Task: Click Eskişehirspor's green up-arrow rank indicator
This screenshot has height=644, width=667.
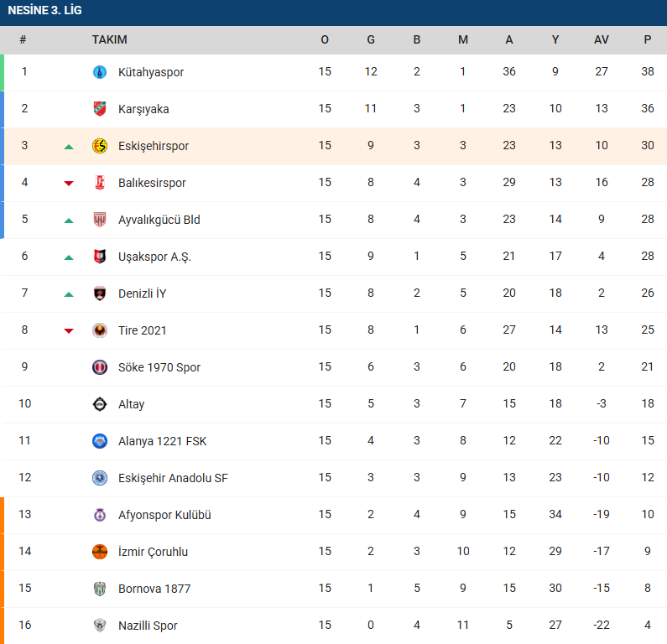Action: click(69, 147)
